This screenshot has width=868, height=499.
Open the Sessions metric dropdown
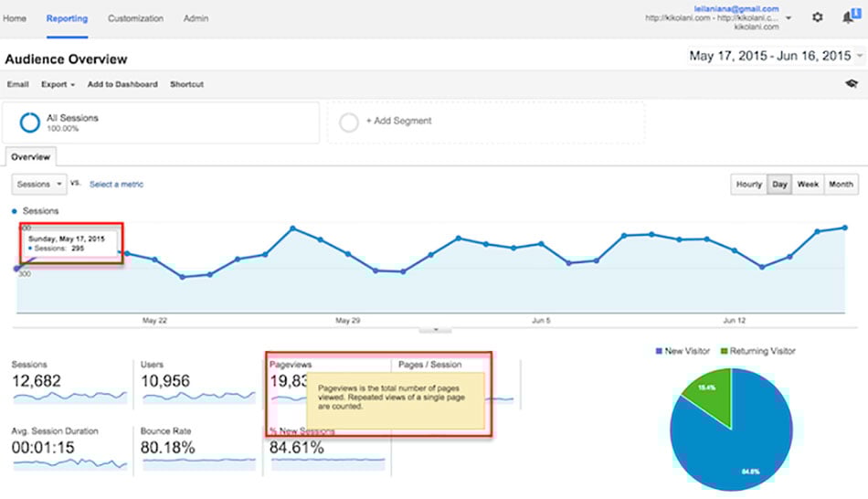(x=39, y=185)
